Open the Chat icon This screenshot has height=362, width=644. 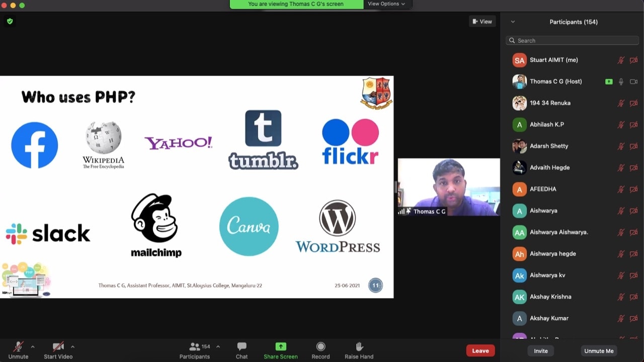click(x=242, y=346)
